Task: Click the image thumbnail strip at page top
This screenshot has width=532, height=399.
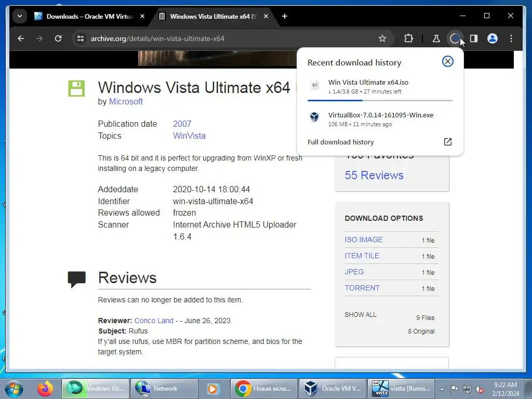Action: point(217,58)
